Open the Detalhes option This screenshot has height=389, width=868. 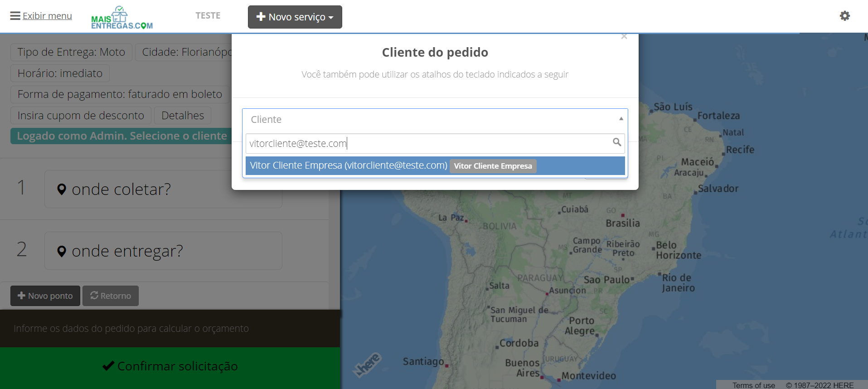pos(183,116)
